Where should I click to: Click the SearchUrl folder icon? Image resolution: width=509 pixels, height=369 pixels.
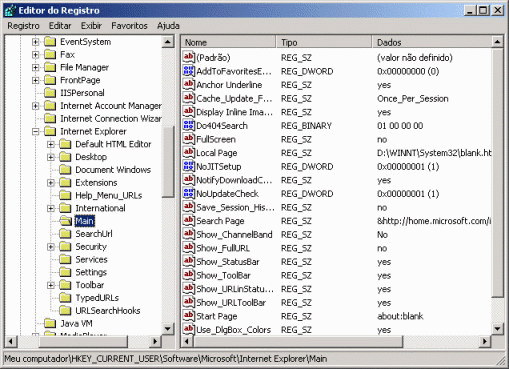(65, 234)
